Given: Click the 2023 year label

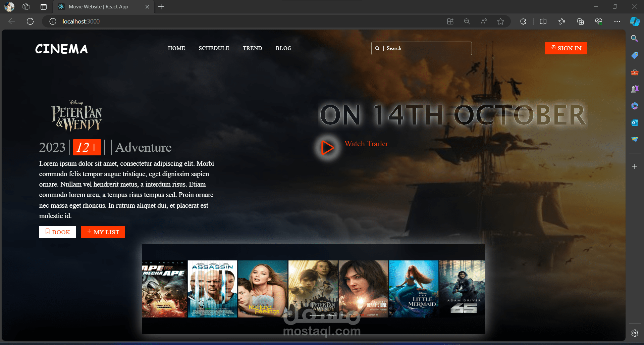Looking at the screenshot, I should point(52,147).
